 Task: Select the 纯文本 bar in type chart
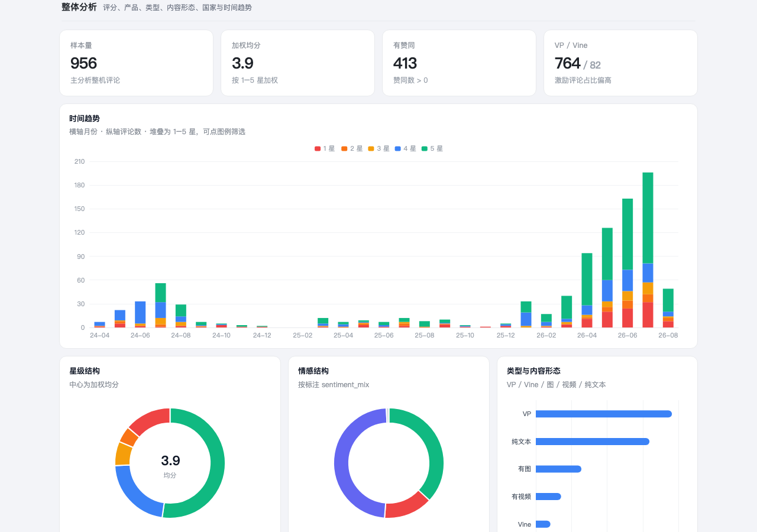click(593, 442)
